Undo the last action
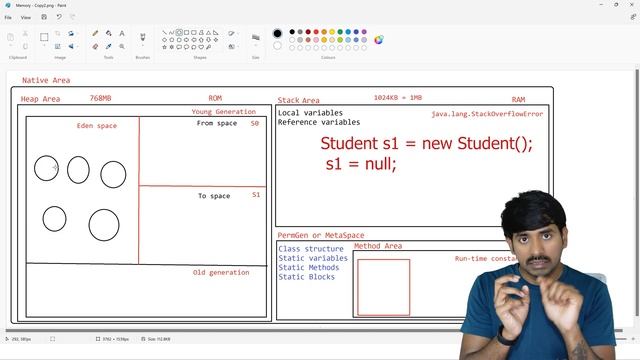Viewport: 640px width, 360px height. click(x=59, y=17)
